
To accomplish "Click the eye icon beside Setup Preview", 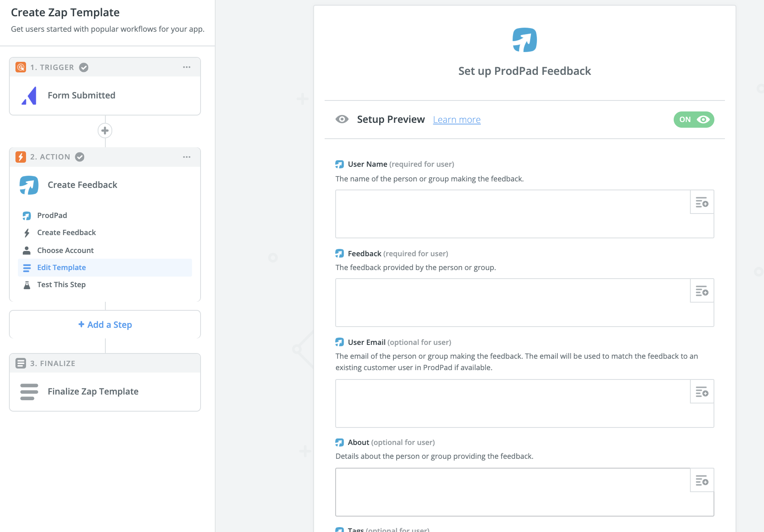I will pos(342,119).
